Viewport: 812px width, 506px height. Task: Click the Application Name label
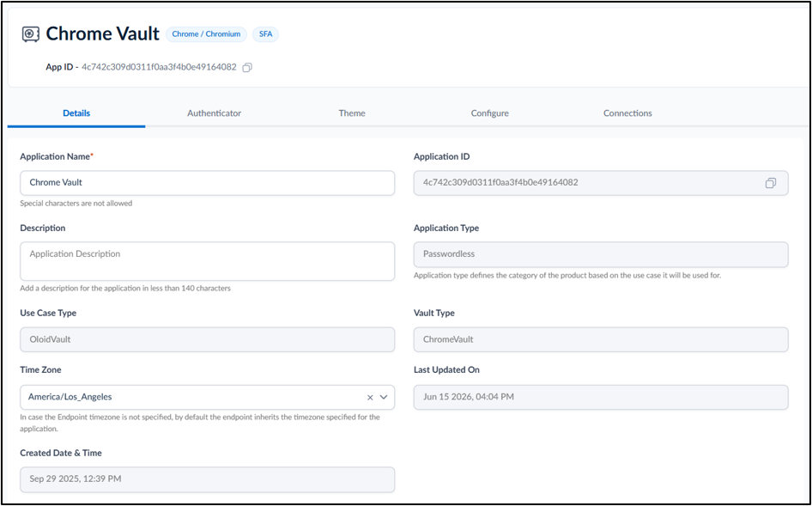tap(57, 156)
